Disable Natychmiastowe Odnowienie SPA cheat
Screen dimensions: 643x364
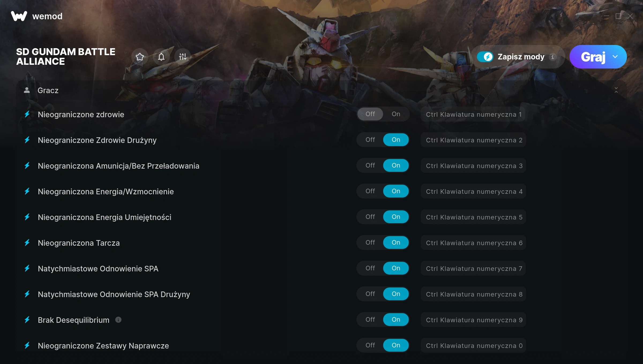[x=370, y=268]
